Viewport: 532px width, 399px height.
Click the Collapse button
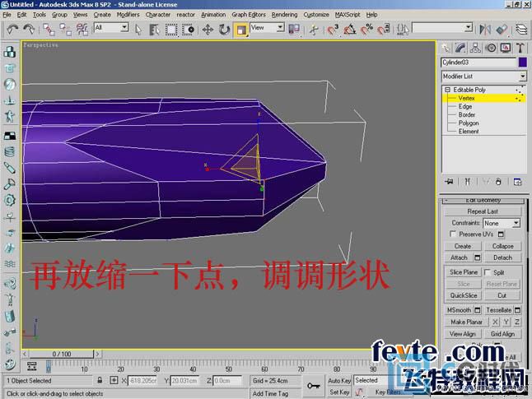tap(502, 246)
